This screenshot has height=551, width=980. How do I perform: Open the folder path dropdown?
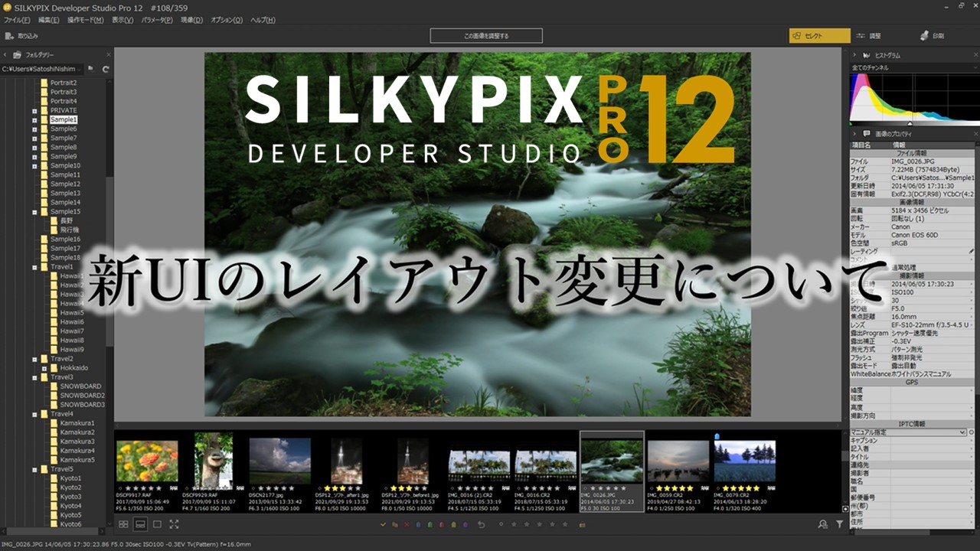tap(43, 69)
